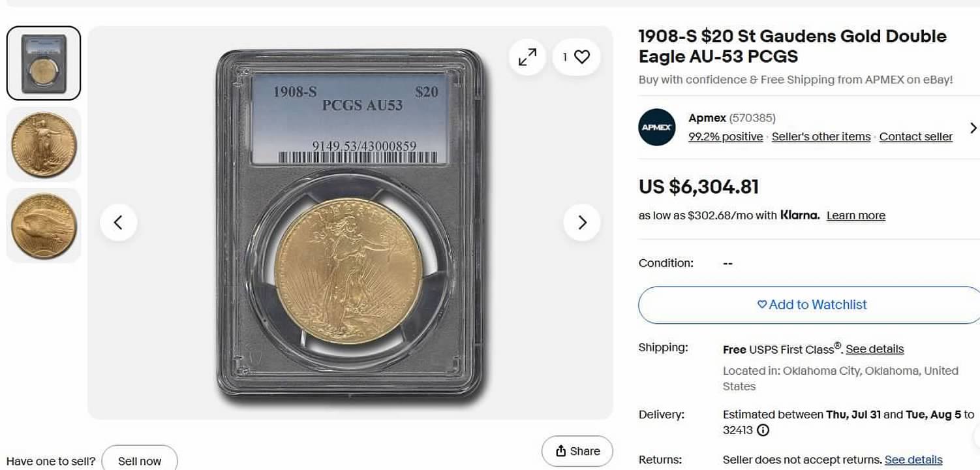Click Add to Watchlist
The image size is (980, 470).
point(812,305)
